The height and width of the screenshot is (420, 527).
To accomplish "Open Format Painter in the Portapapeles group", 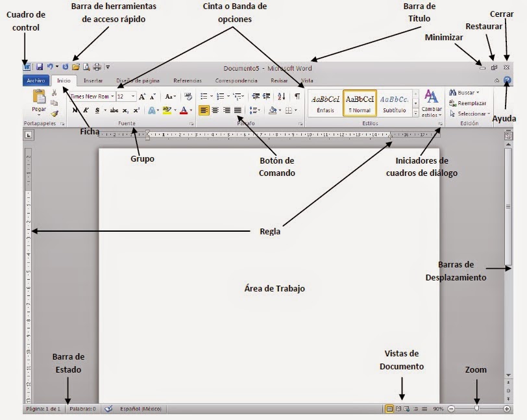I will click(x=55, y=112).
